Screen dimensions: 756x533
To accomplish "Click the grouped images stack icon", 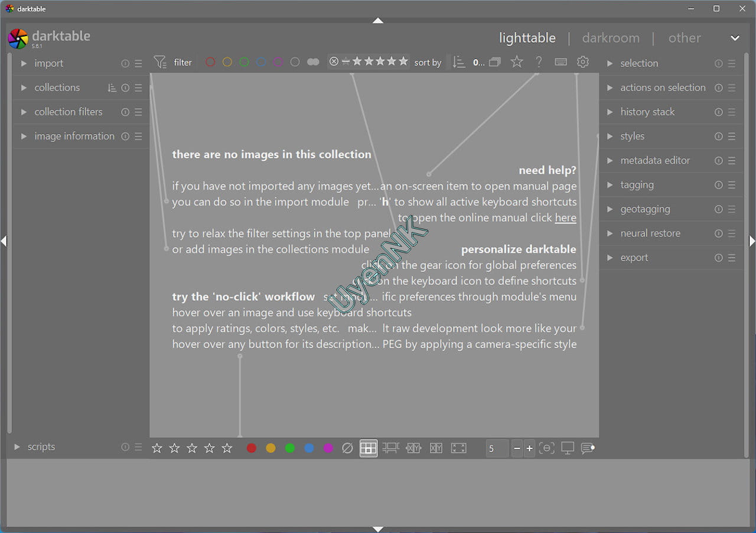I will [x=495, y=62].
